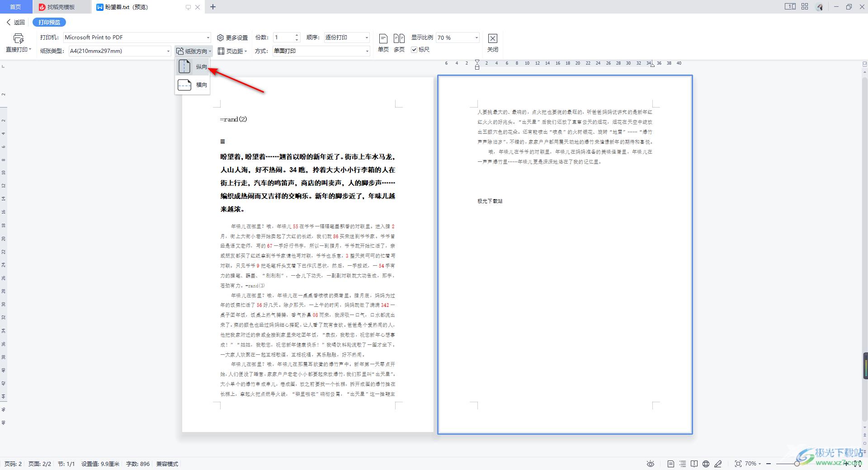Viewport: 868px width, 470px height.
Task: Click 节: 1/1 section status entry
Action: (x=66, y=464)
